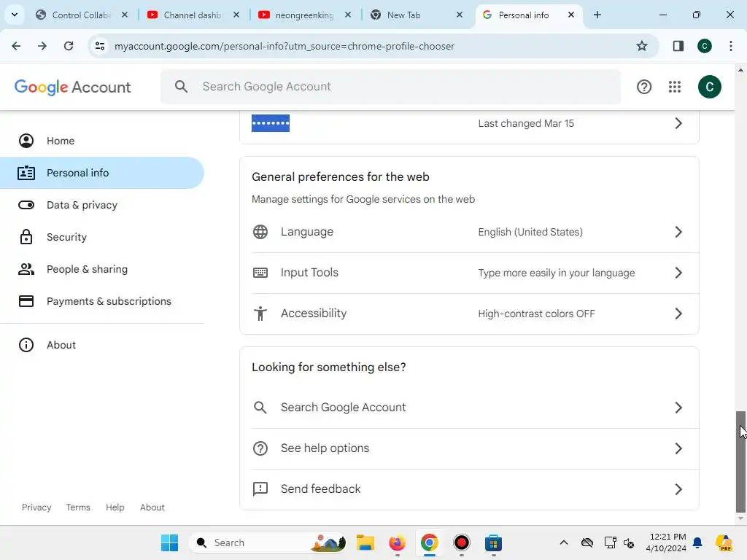747x560 pixels.
Task: Click the Send feedback speech bubble icon
Action: (x=260, y=489)
